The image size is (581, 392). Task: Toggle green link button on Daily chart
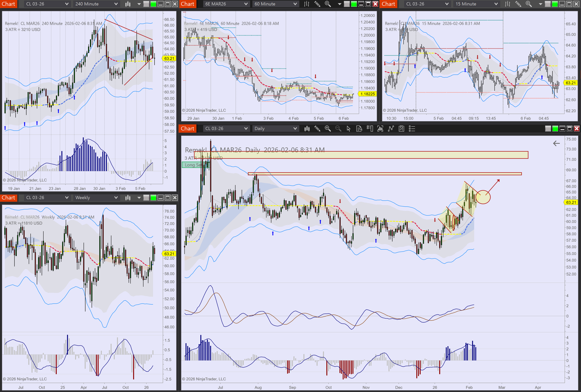[555, 129]
